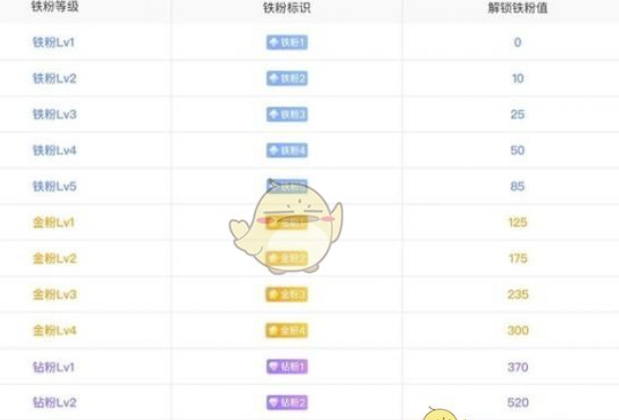Click the 铁粉等级 column header
The height and width of the screenshot is (420, 619).
click(55, 7)
